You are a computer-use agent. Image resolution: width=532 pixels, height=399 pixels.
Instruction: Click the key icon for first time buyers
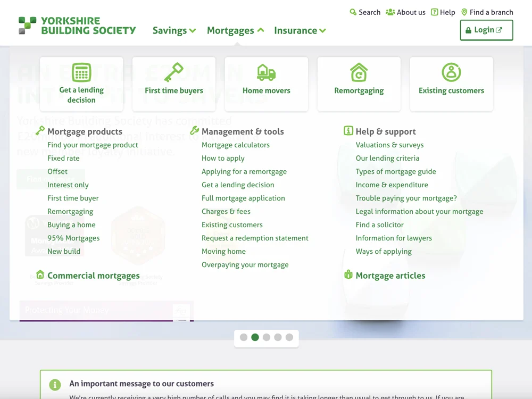[x=174, y=72]
